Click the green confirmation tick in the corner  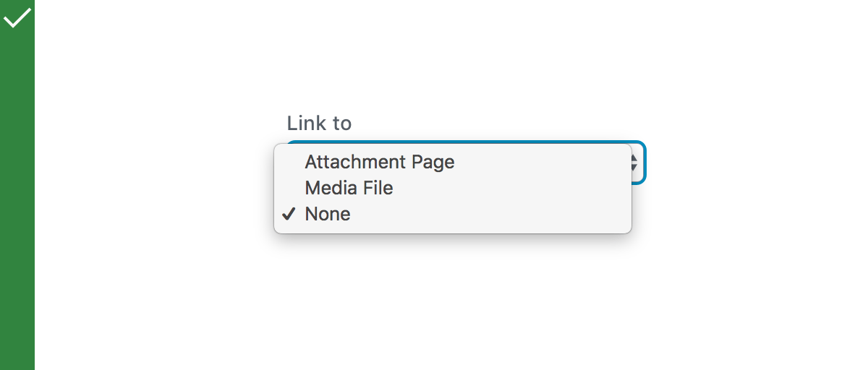click(17, 17)
